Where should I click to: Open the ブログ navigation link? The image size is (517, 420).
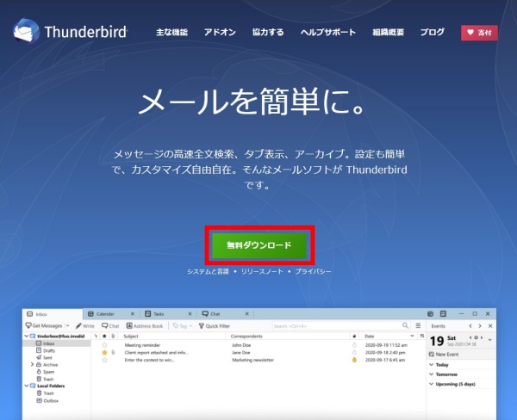[433, 33]
